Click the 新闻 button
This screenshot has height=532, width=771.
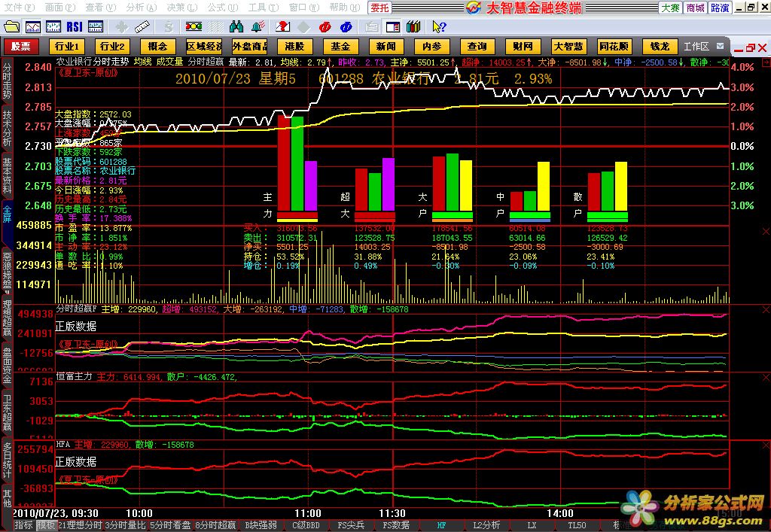[386, 47]
